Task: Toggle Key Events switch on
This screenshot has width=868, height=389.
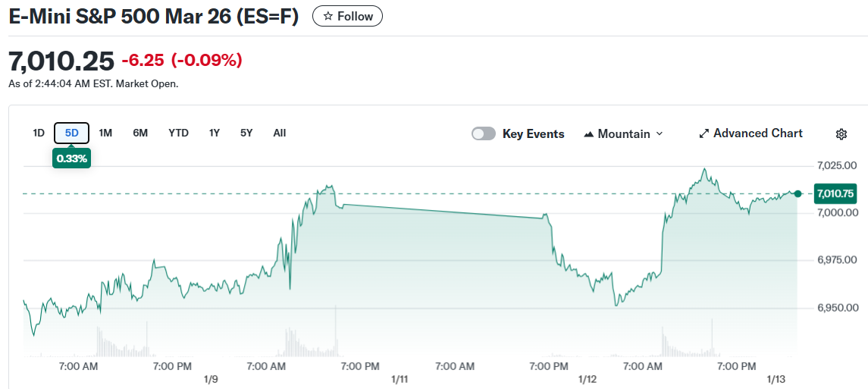Action: (483, 134)
